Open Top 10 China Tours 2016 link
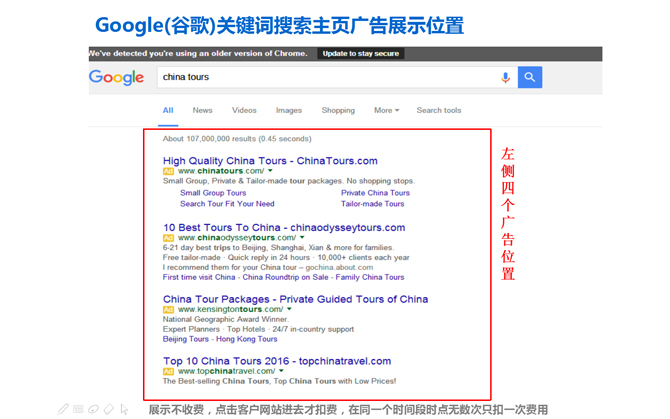 click(277, 361)
